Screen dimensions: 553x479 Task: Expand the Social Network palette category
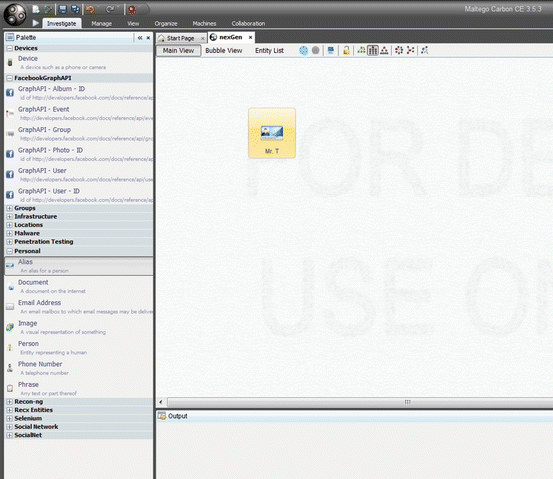[10, 427]
